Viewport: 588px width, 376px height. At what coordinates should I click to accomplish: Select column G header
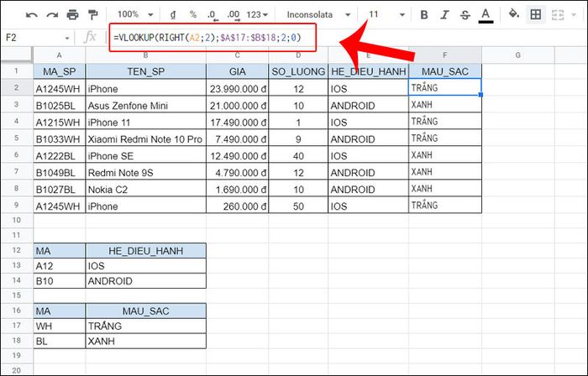(518, 55)
